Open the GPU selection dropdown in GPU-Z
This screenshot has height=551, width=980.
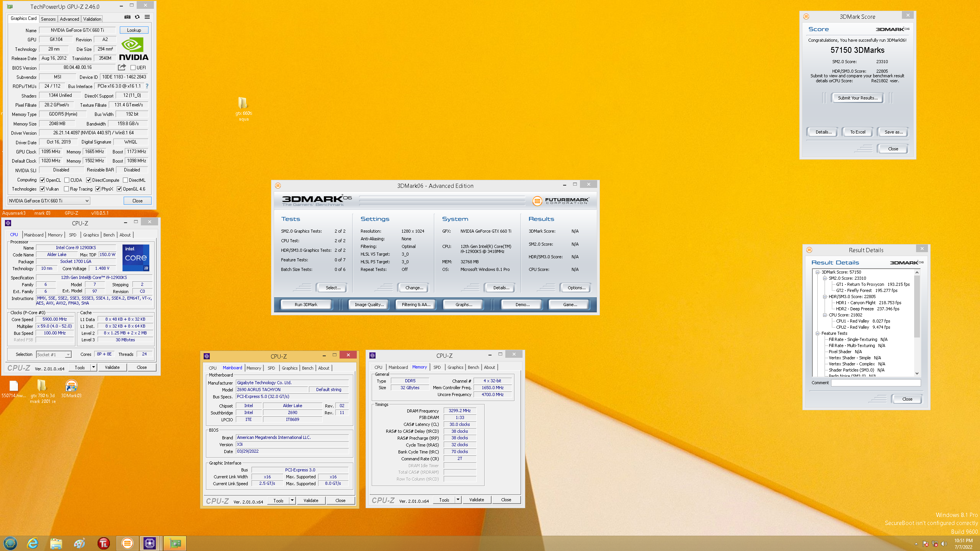49,201
